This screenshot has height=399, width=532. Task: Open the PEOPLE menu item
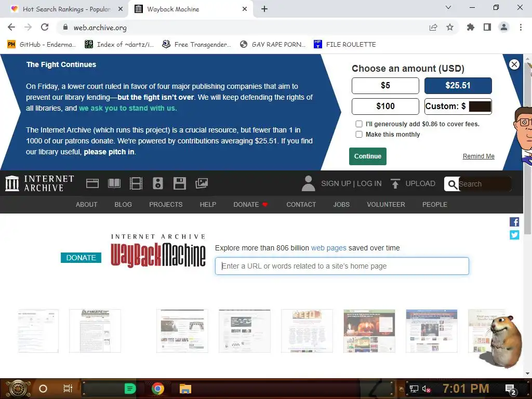[x=435, y=205]
